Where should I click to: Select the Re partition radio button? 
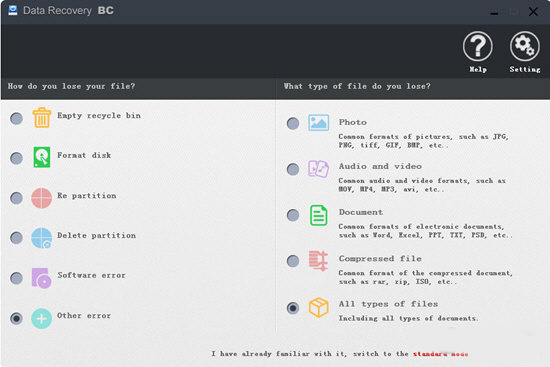click(16, 198)
